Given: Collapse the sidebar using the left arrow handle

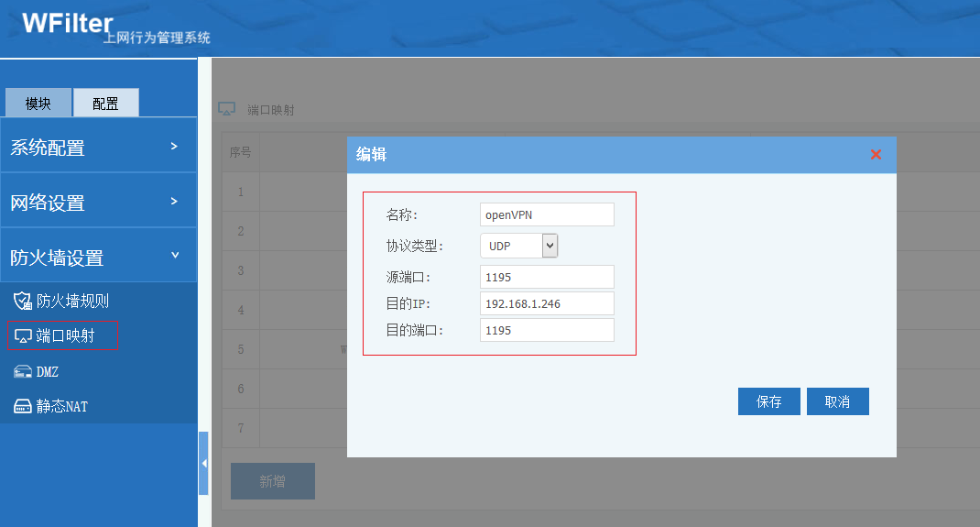Looking at the screenshot, I should 203,463.
